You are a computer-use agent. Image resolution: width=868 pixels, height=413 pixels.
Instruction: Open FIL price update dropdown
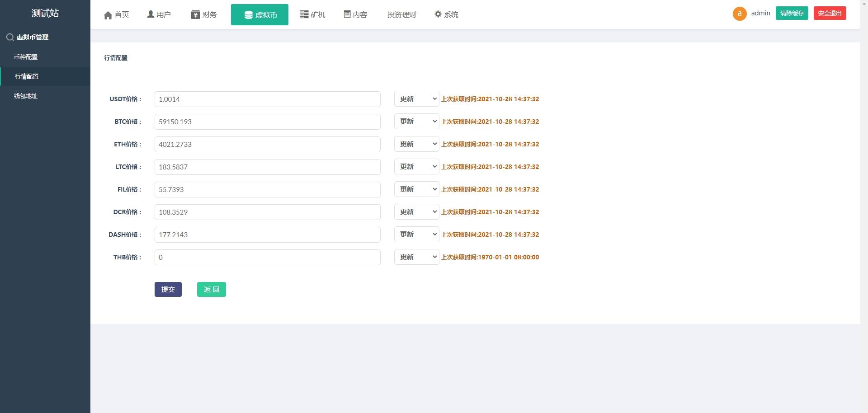click(416, 189)
